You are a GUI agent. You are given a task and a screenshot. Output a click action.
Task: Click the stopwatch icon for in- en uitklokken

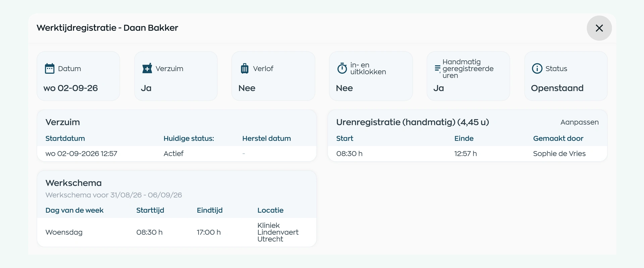342,68
